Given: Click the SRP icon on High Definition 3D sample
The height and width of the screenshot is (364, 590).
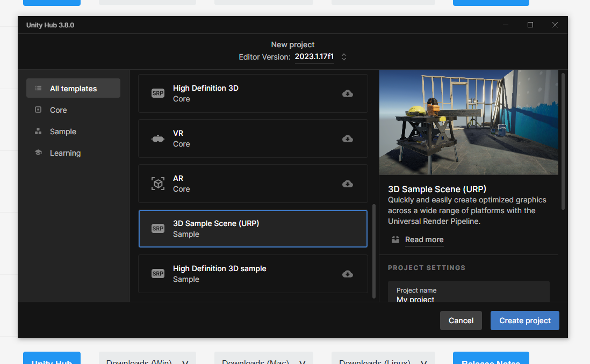Looking at the screenshot, I should pyautogui.click(x=157, y=274).
